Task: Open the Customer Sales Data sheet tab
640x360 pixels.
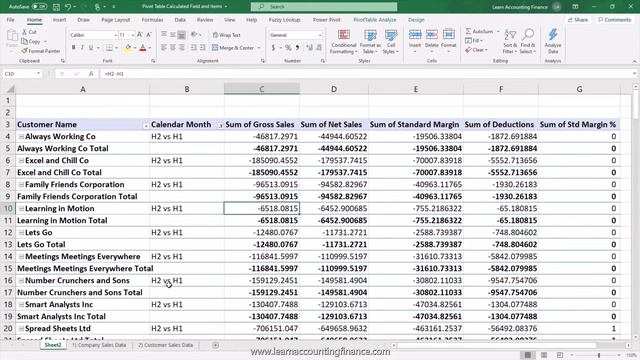Action: click(165, 345)
